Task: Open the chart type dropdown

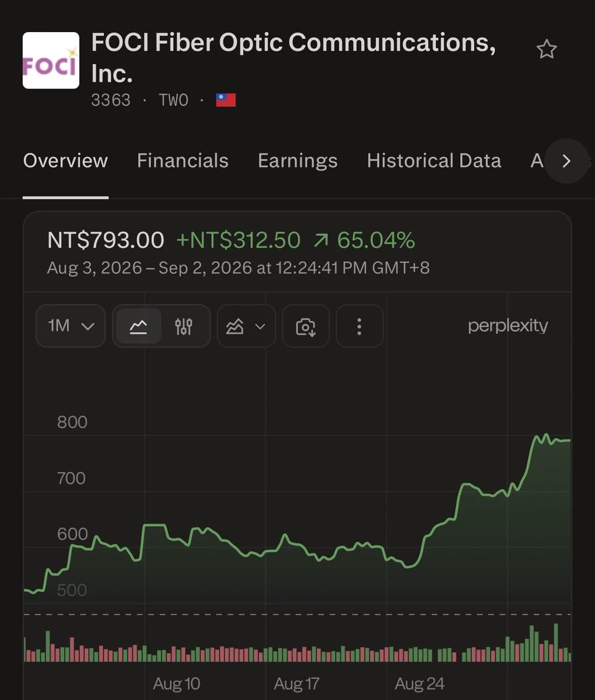Action: point(246,325)
